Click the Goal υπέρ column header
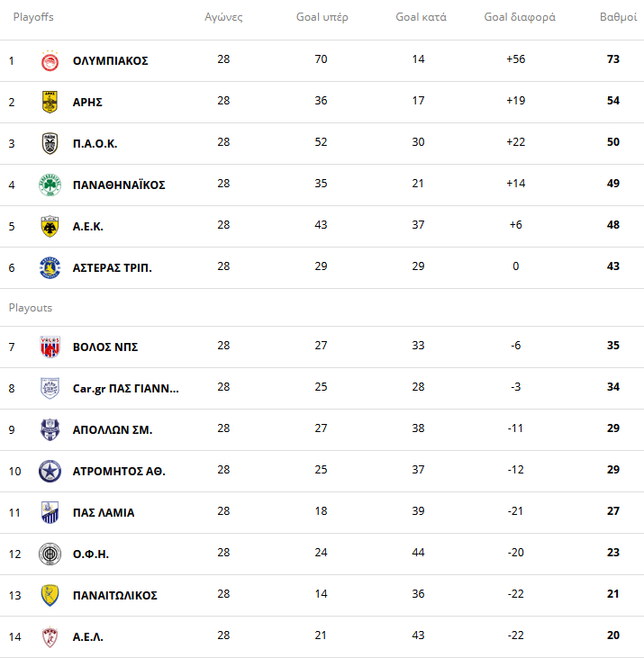Image resolution: width=644 pixels, height=658 pixels. [x=322, y=17]
